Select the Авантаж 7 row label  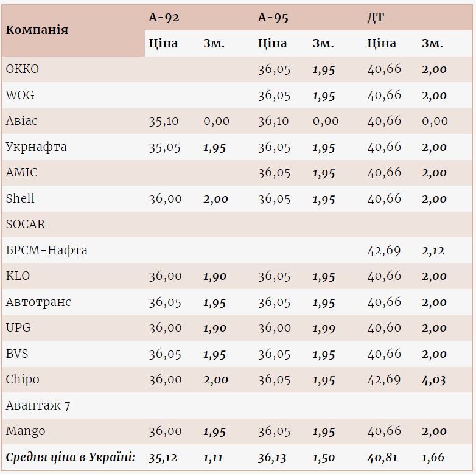(38, 406)
